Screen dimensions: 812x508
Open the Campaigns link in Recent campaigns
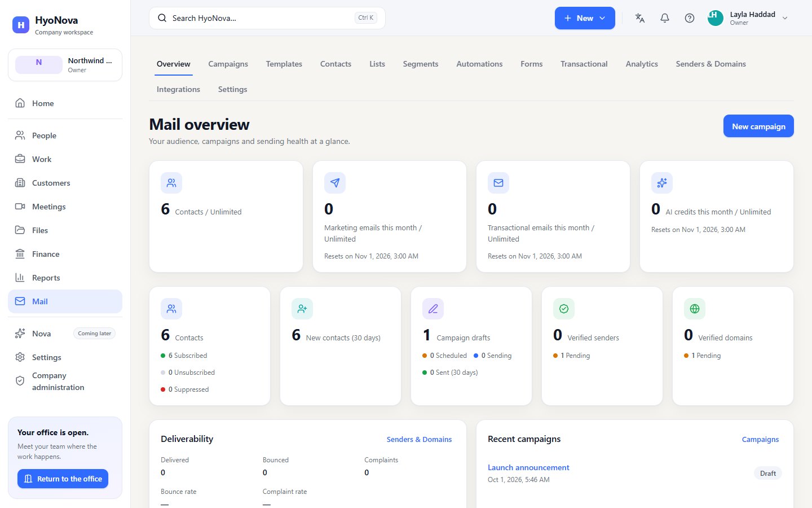[x=760, y=439]
